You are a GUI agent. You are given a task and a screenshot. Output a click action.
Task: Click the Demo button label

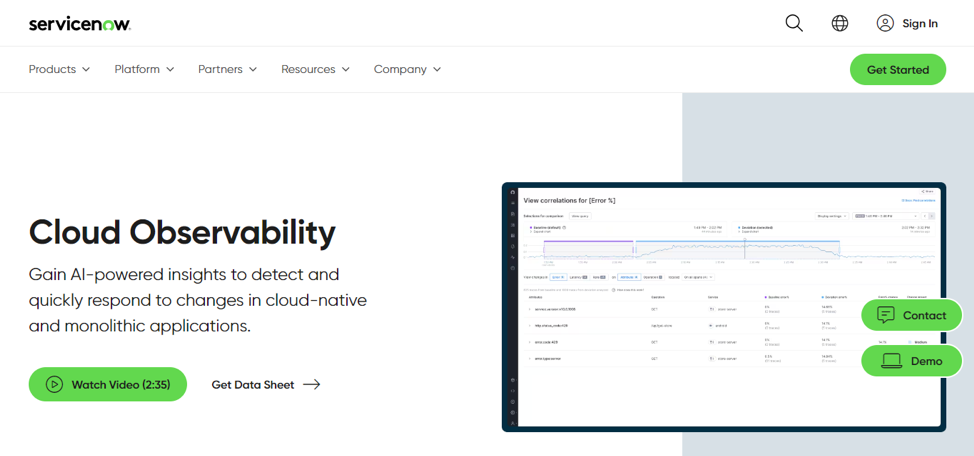click(x=926, y=361)
